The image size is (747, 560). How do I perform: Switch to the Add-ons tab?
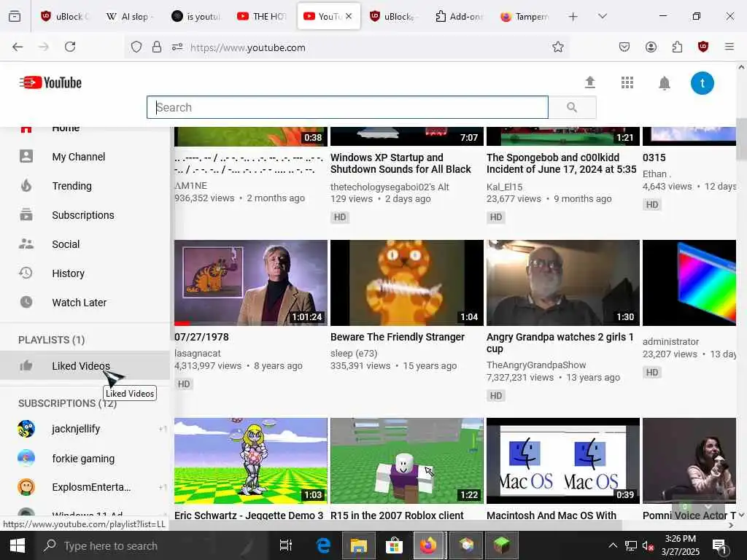click(x=460, y=16)
